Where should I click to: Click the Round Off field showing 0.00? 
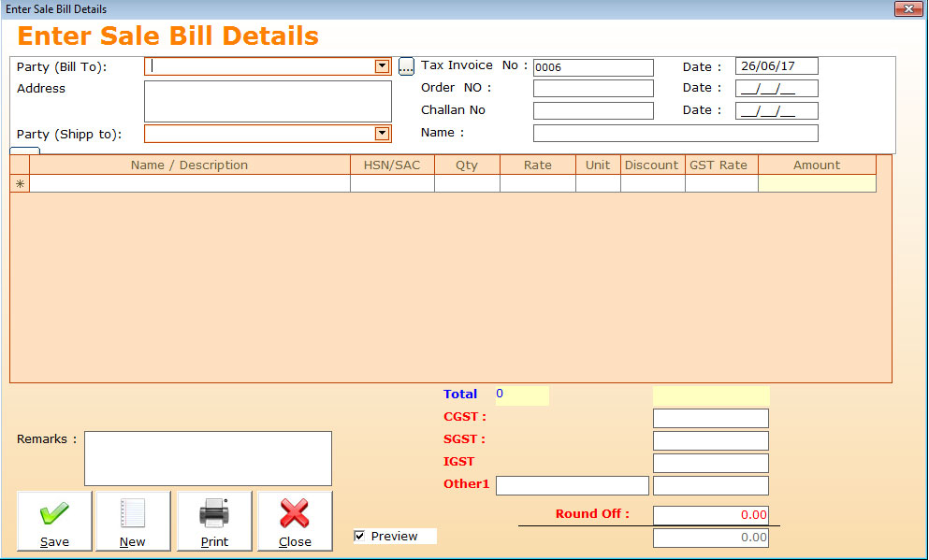[x=711, y=515]
